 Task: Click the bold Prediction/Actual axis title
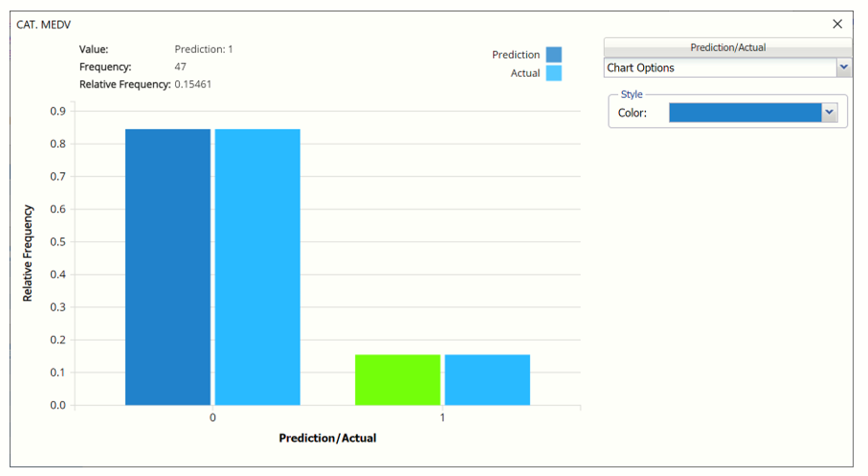click(x=327, y=438)
